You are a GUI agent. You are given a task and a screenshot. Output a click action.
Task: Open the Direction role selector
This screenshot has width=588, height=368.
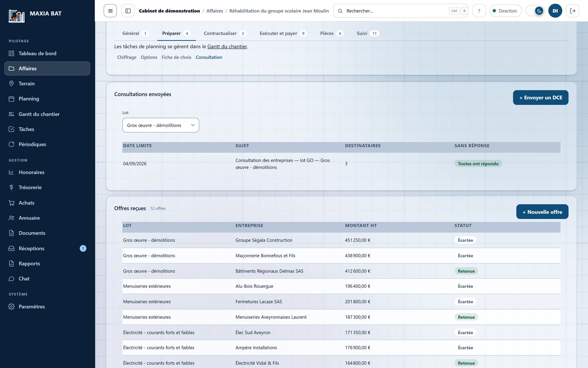click(x=505, y=11)
